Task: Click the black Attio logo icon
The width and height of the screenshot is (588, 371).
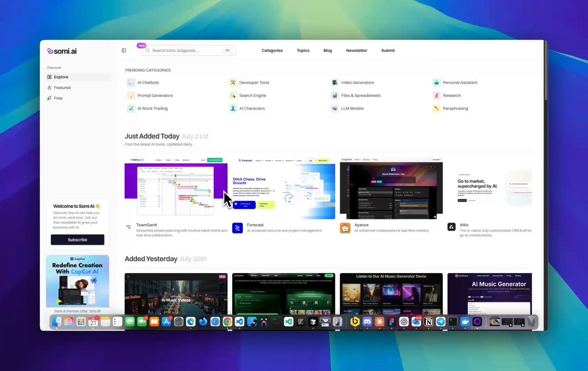Action: click(x=451, y=227)
